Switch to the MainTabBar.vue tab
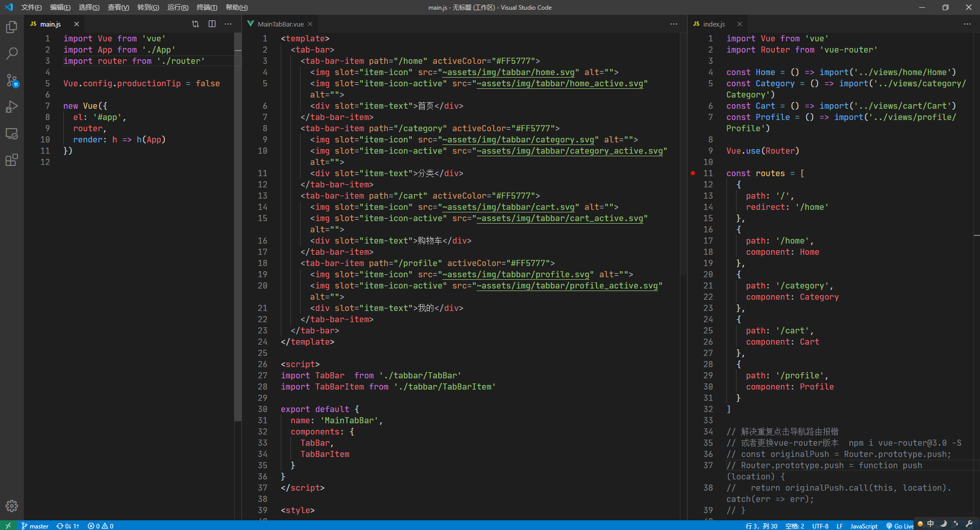Viewport: 980px width, 530px height. (x=280, y=24)
